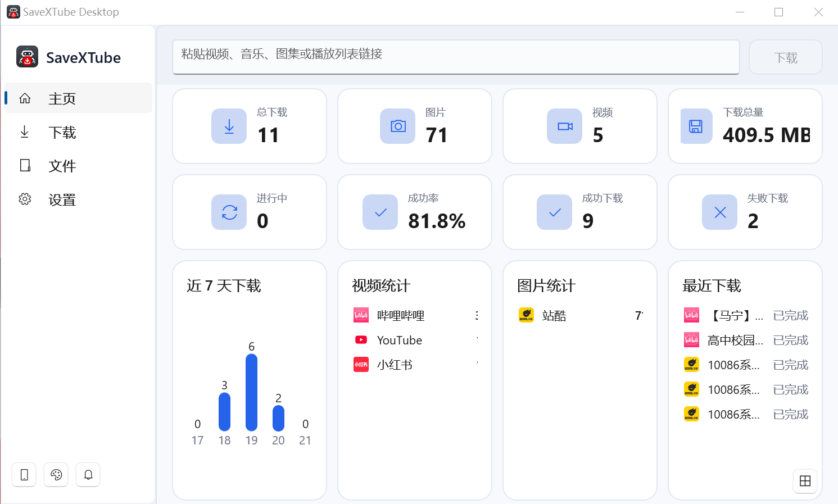
Task: Click the 图片统计 card title
Action: 546,285
